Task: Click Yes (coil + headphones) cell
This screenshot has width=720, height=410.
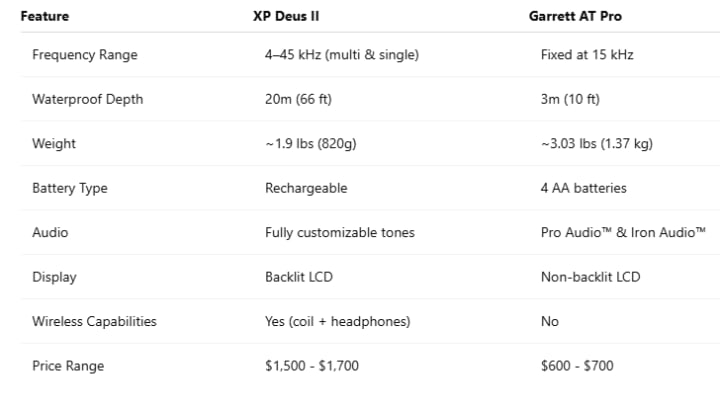Action: (x=338, y=322)
